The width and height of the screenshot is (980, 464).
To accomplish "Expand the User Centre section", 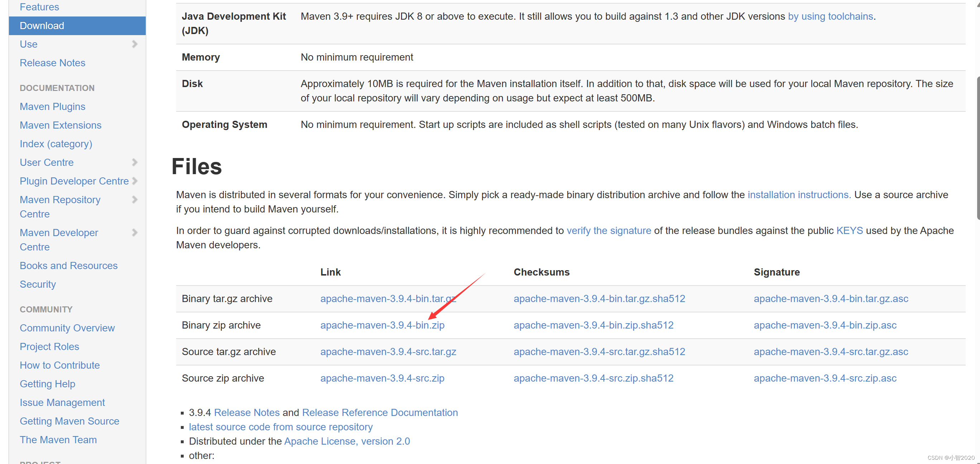I will click(138, 163).
